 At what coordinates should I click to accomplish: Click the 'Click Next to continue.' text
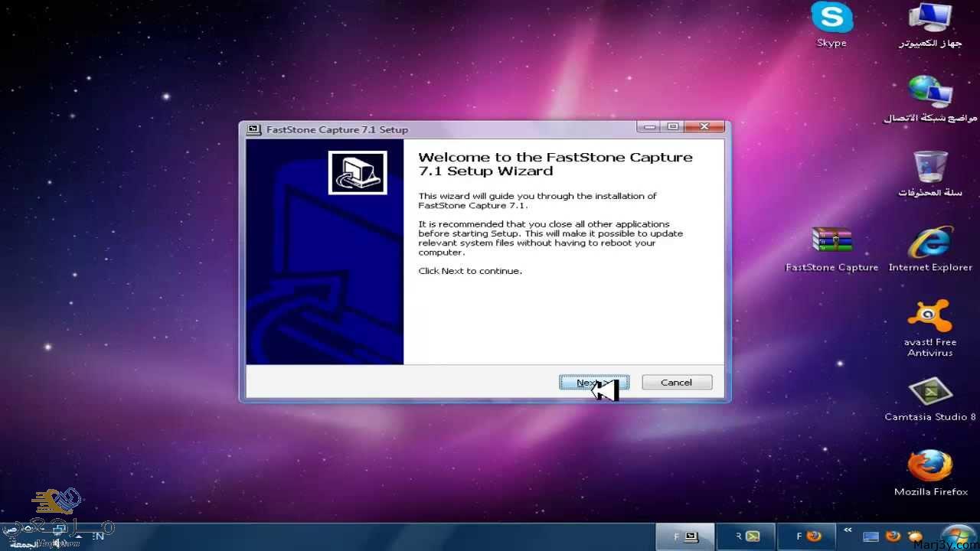click(x=470, y=271)
